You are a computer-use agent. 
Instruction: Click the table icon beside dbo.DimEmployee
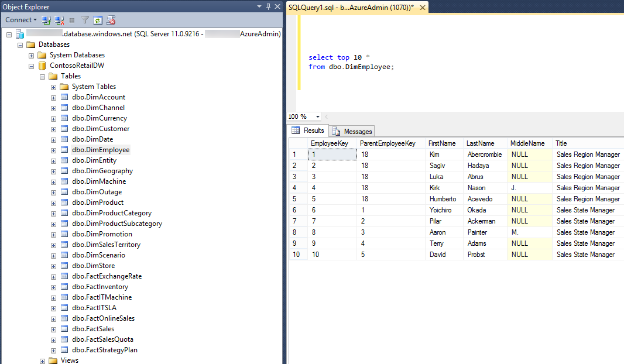pos(63,150)
